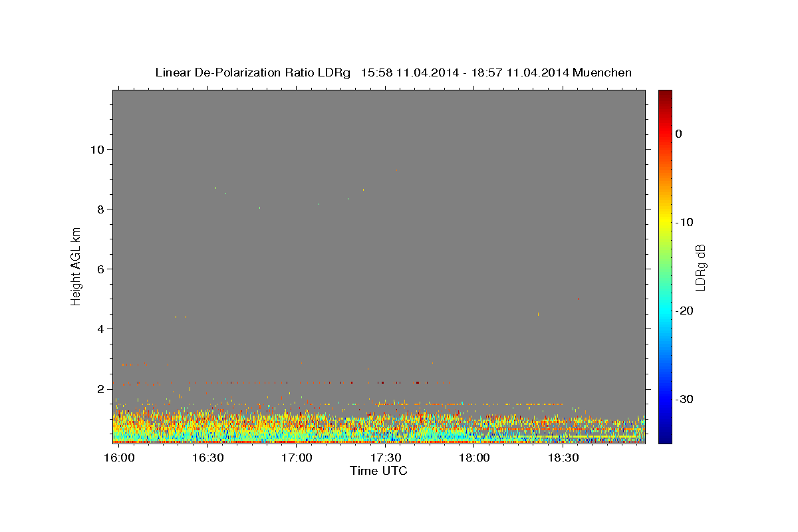Click the LDRg dB colorbar title
798x532 pixels.
click(700, 267)
